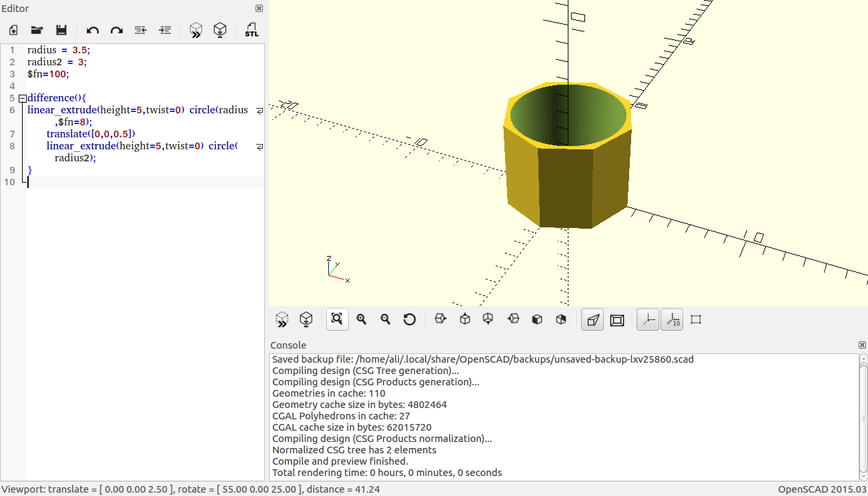Zoom viewport to fit the model
The image size is (868, 496).
(337, 319)
